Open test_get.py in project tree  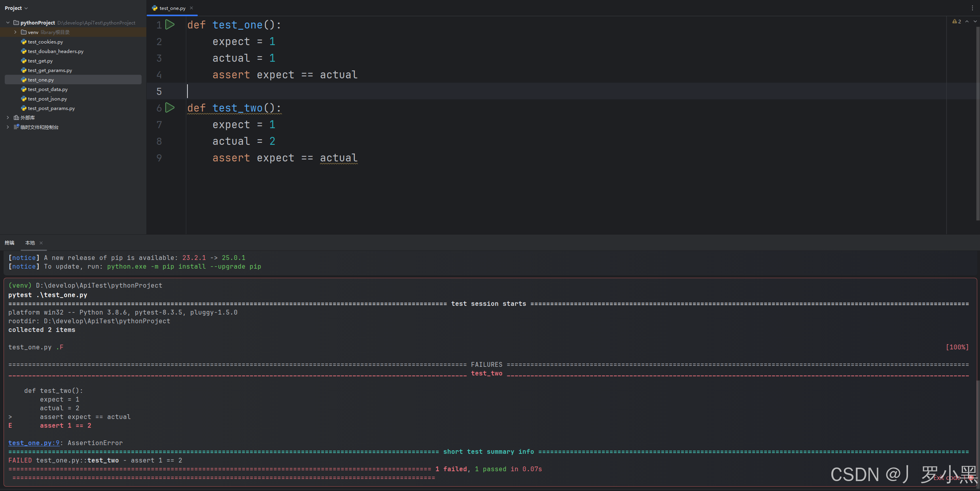click(x=40, y=61)
